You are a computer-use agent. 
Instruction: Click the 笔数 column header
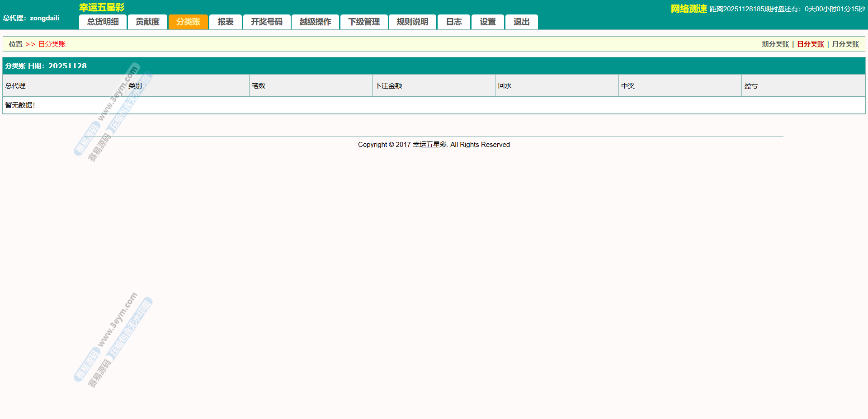coord(258,86)
